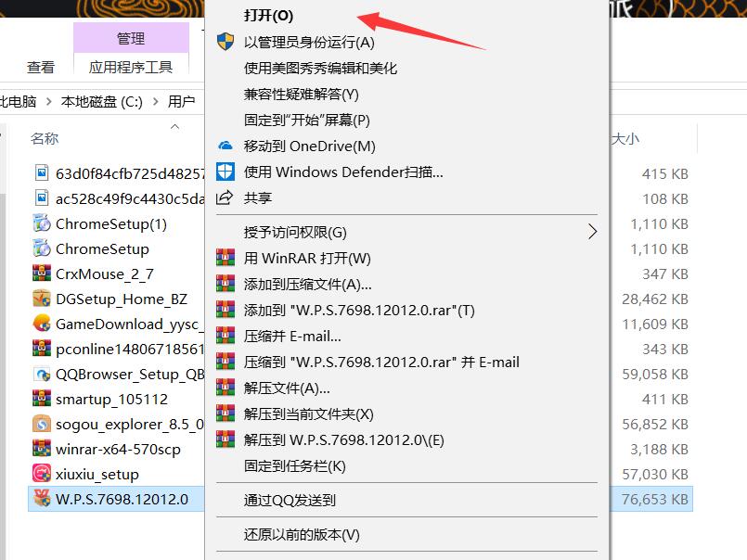
Task: Click the icon of file 63d0f84cfb725d48257
Action: click(x=42, y=172)
